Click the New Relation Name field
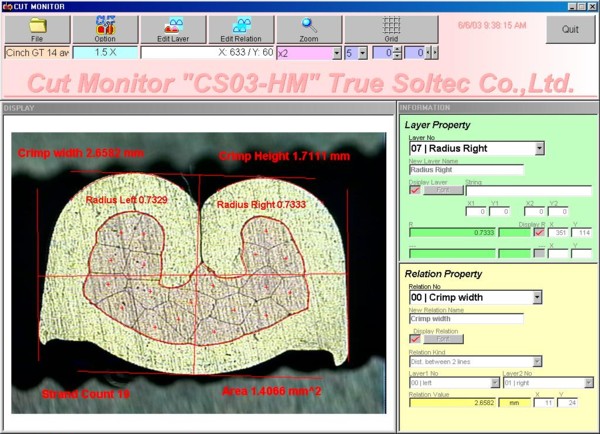This screenshot has width=600, height=434. click(466, 319)
